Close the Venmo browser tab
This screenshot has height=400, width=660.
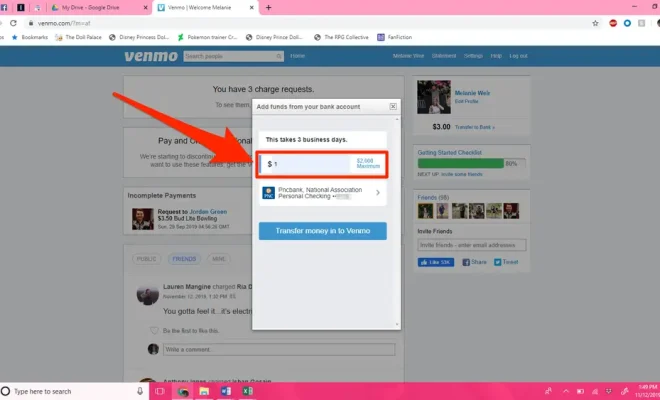click(x=252, y=8)
